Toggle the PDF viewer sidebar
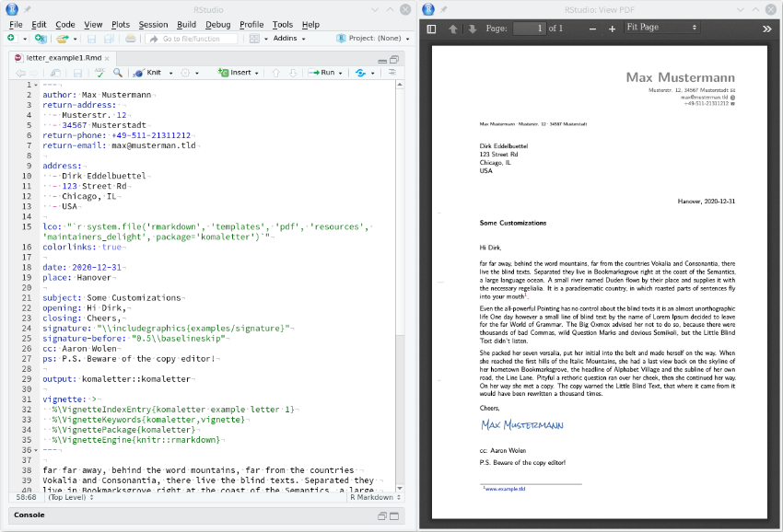 click(431, 29)
